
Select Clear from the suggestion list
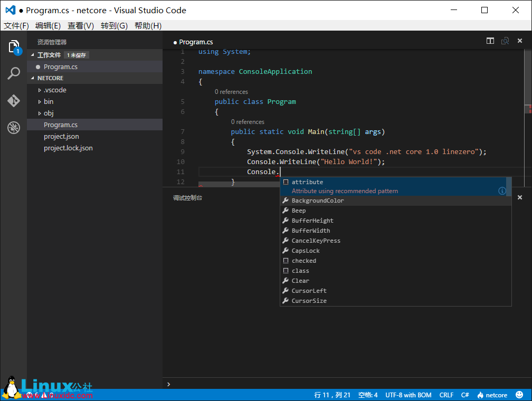pyautogui.click(x=396, y=281)
